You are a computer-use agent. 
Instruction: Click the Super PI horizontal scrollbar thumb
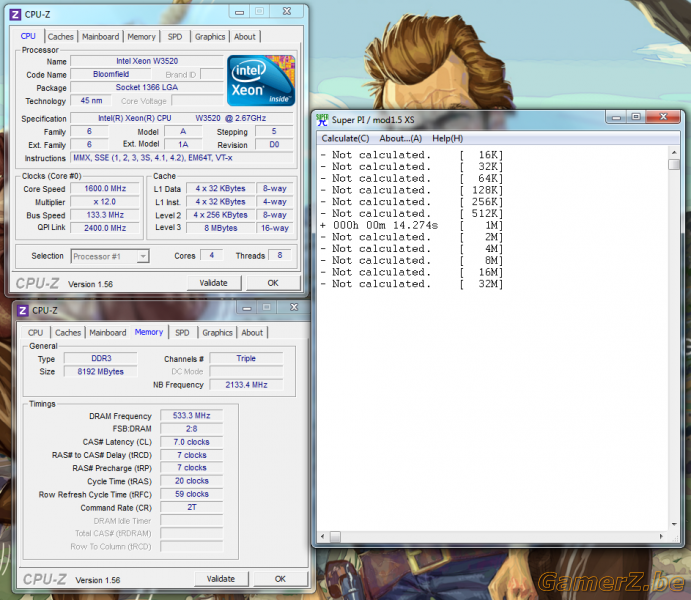point(335,537)
